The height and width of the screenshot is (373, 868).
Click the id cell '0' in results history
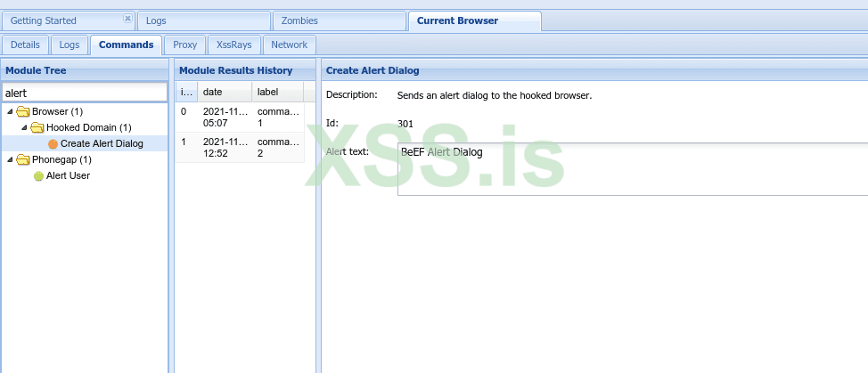[x=184, y=111]
